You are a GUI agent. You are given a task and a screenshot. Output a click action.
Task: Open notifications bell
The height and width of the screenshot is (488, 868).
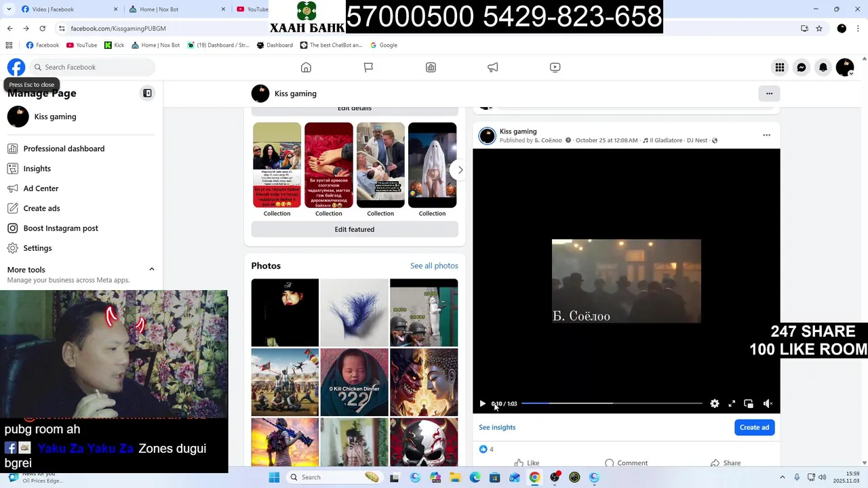(x=823, y=67)
